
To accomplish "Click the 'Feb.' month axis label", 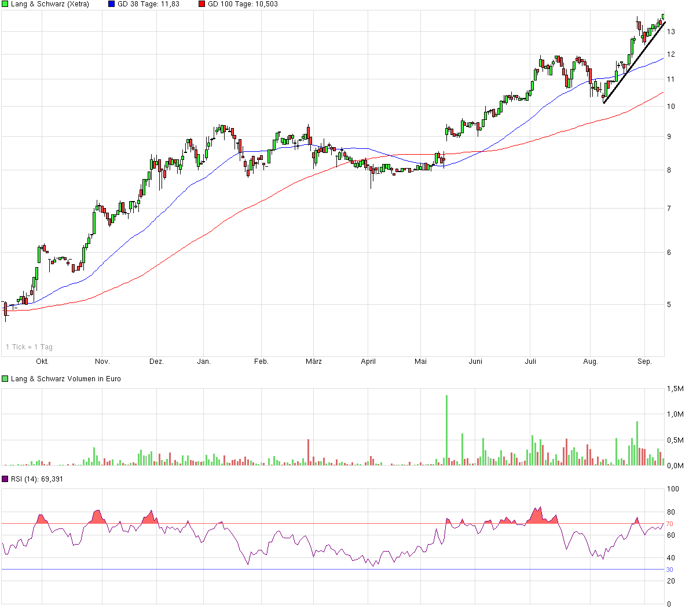I will 261,362.
